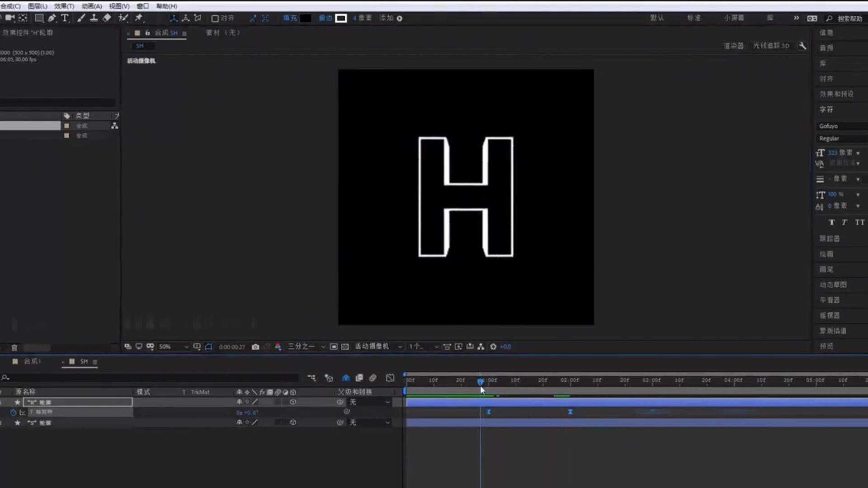Open the 效果(T) menu
The image size is (868, 488).
(64, 6)
